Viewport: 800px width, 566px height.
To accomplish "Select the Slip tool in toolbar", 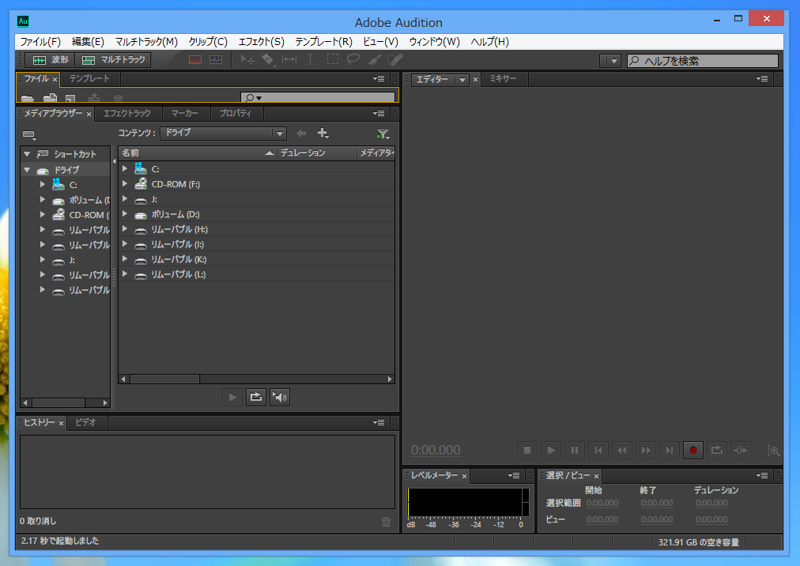I will click(289, 60).
